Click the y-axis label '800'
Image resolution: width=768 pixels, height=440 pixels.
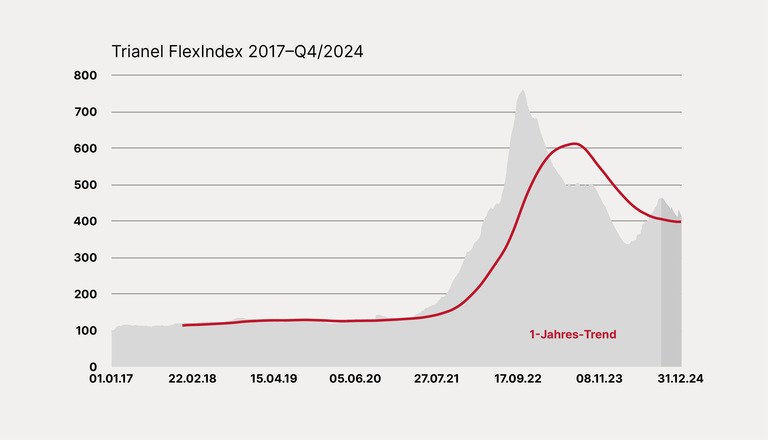coord(85,75)
